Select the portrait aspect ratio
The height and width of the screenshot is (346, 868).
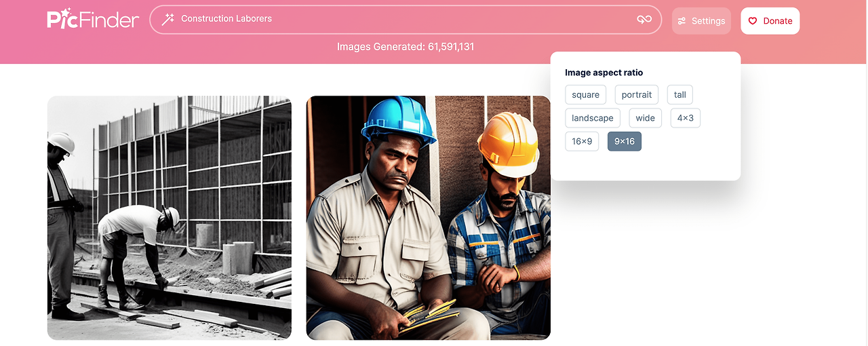[x=637, y=95]
